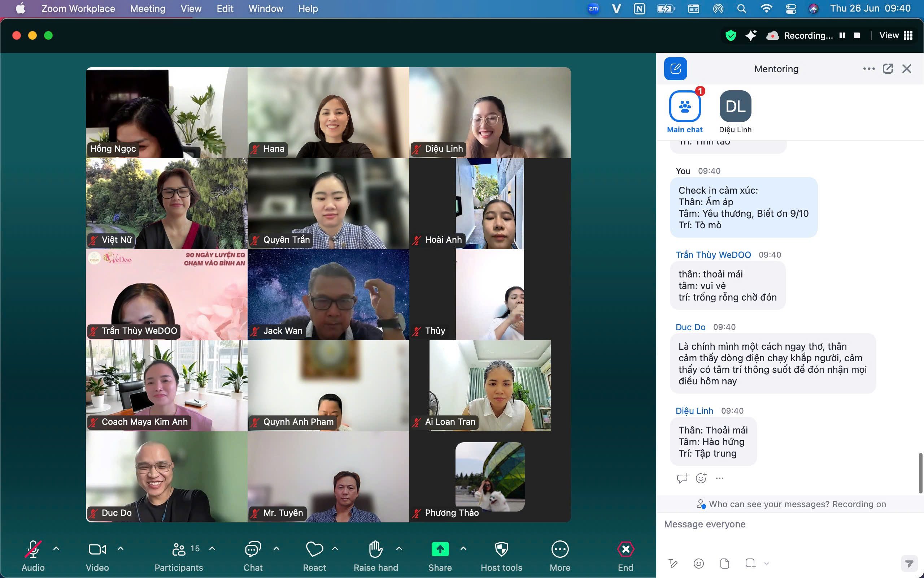Open the Edit menu
This screenshot has width=924, height=578.
[x=225, y=8]
